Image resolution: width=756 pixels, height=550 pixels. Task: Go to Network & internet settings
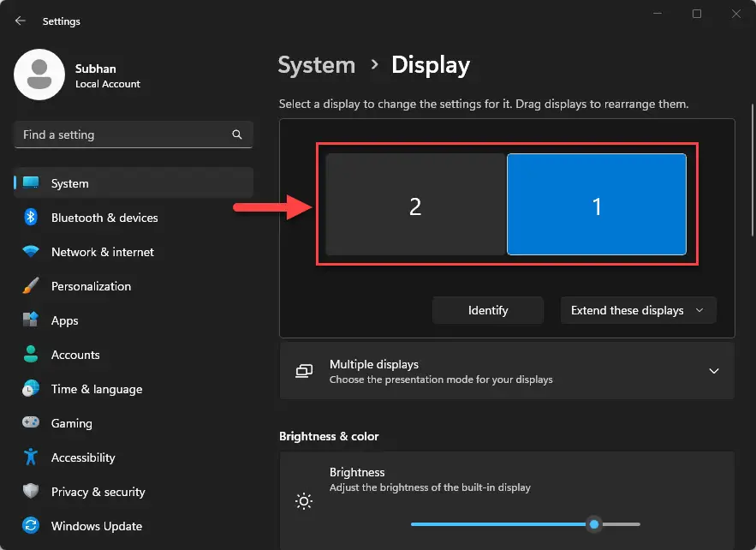134,252
